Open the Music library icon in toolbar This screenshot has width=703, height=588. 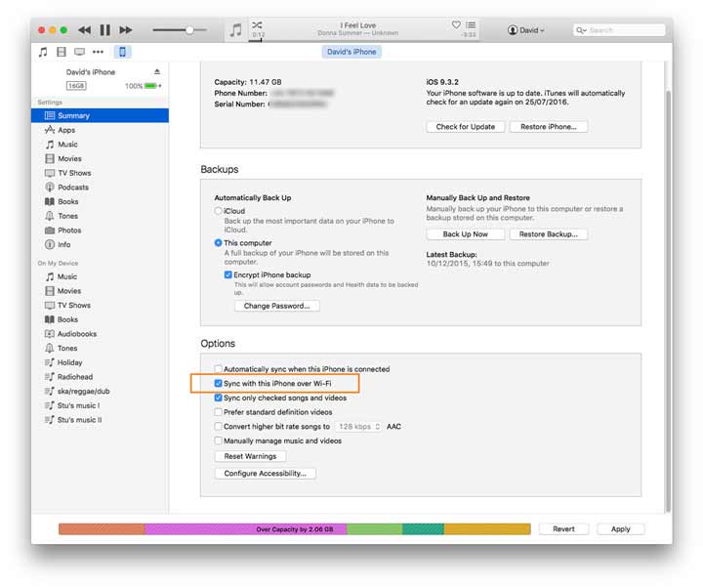click(x=43, y=52)
